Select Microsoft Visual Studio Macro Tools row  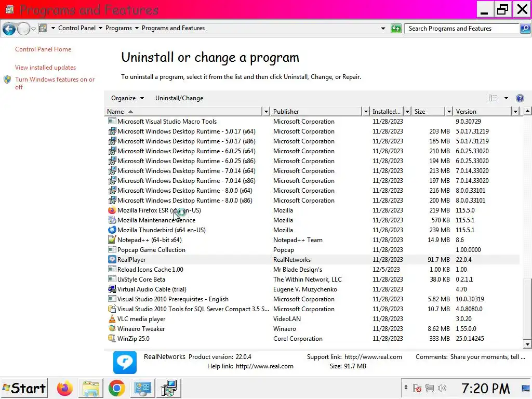(x=312, y=122)
